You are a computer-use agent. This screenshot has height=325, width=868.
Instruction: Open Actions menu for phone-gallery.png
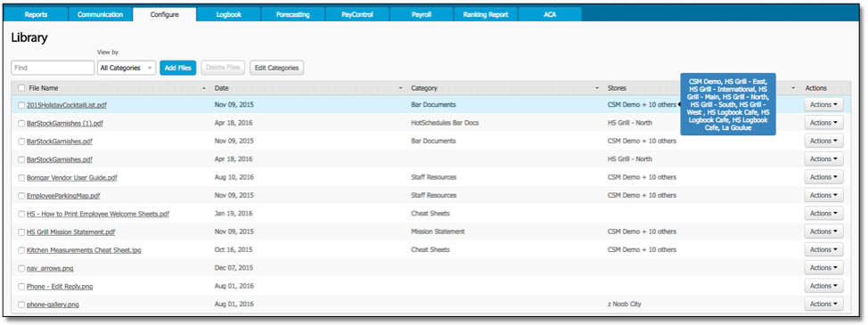tap(823, 304)
